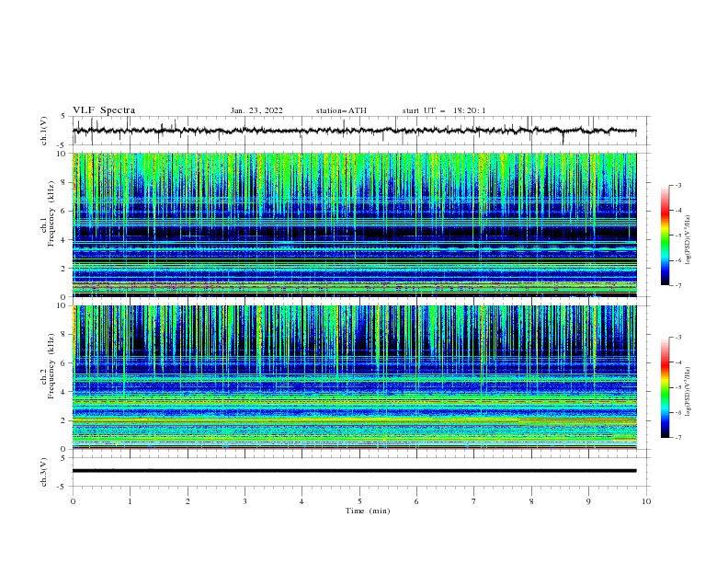Image resolution: width=728 pixels, height=563 pixels.
Task: Click time axis tick label "2"
Action: (188, 501)
